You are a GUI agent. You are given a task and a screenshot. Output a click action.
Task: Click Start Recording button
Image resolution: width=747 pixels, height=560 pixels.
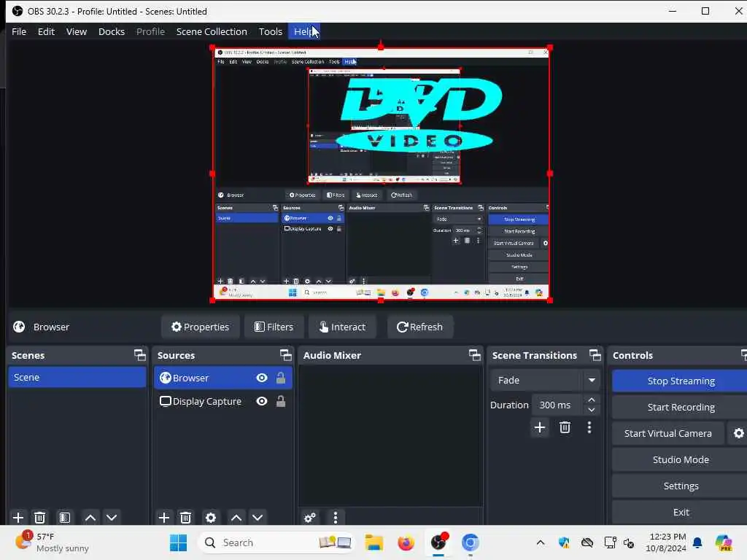681,407
